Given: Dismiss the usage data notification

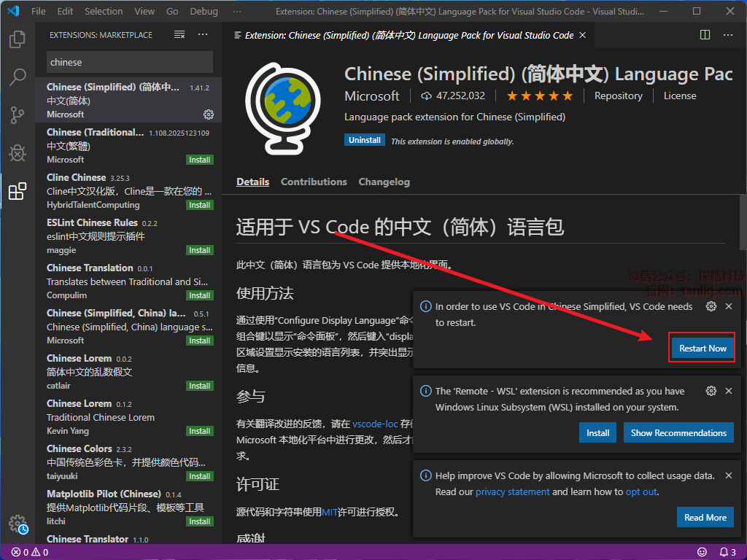Looking at the screenshot, I should (x=729, y=475).
